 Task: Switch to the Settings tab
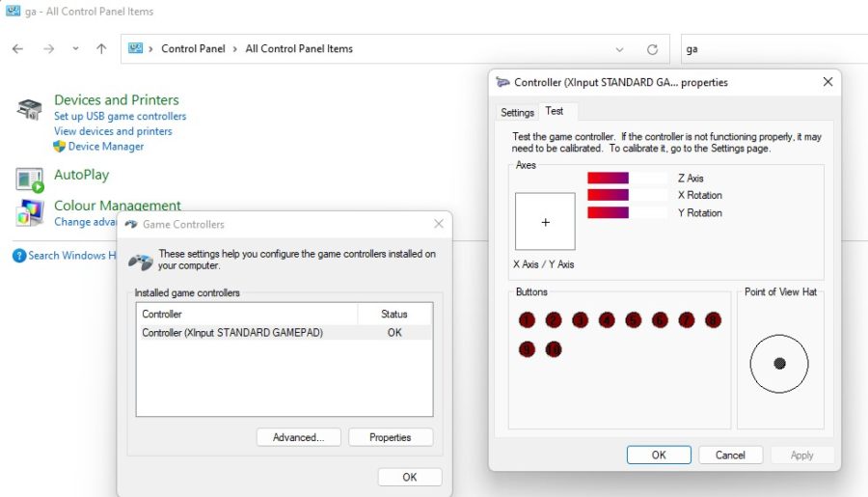517,113
